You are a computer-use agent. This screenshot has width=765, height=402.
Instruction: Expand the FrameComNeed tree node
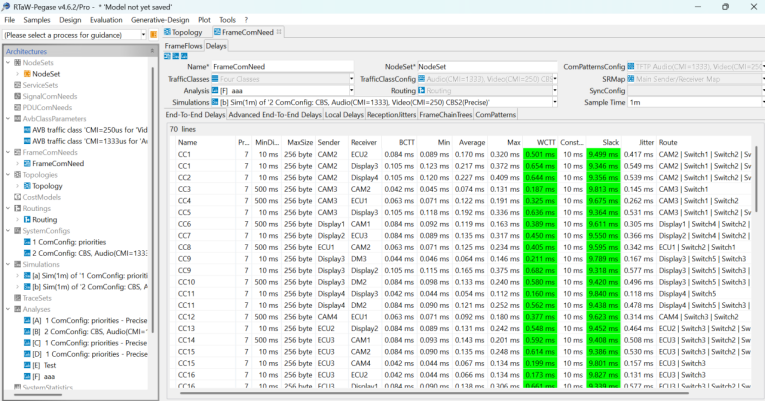click(x=17, y=163)
